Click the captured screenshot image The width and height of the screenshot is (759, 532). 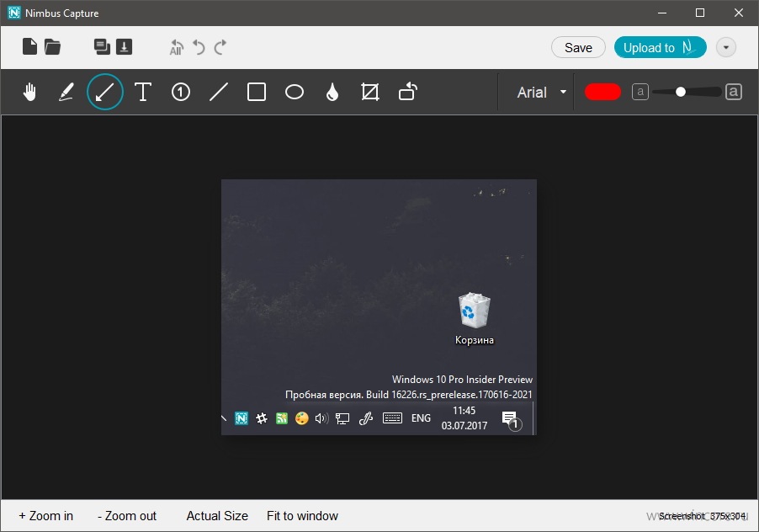[x=379, y=307]
